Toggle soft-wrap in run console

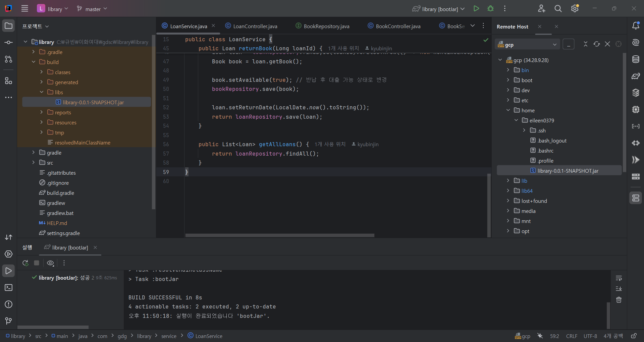pyautogui.click(x=619, y=278)
